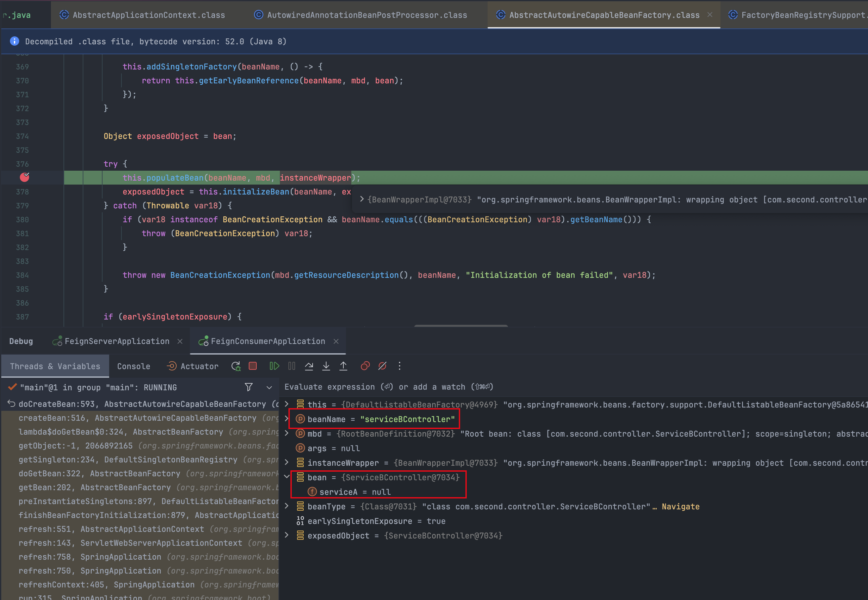Click the initializeBean method call on line 378
868x600 pixels.
[256, 192]
